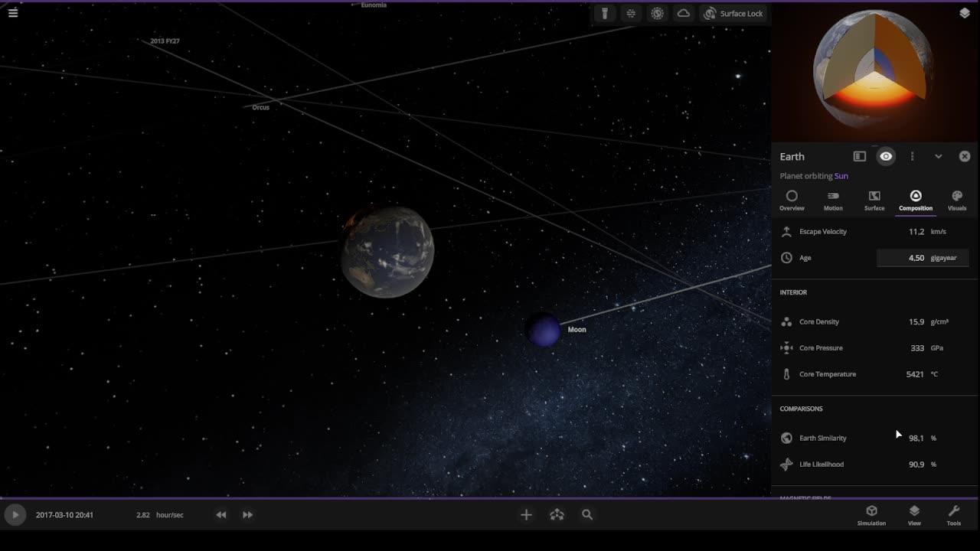Click the Life Likelihood icon
This screenshot has height=551, width=980.
tap(786, 465)
